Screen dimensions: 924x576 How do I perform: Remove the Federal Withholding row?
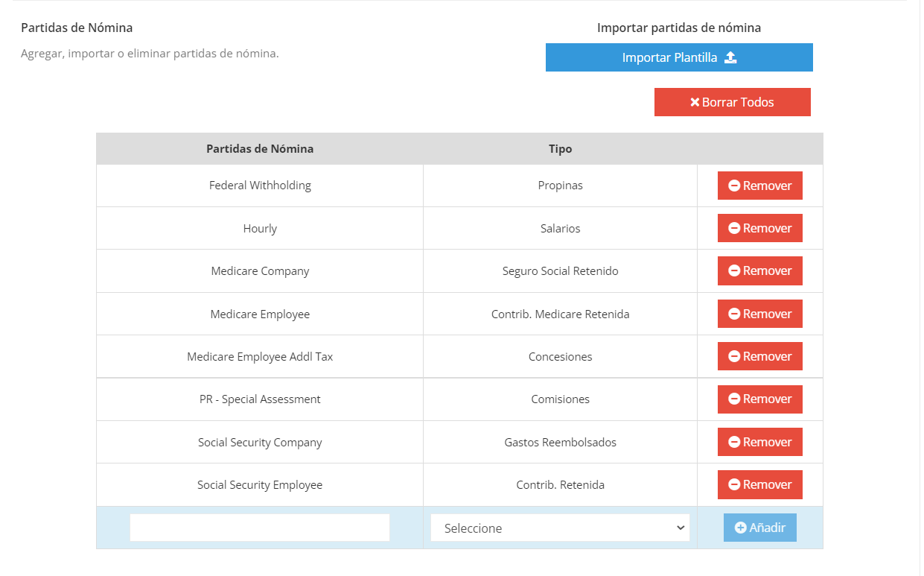point(760,186)
